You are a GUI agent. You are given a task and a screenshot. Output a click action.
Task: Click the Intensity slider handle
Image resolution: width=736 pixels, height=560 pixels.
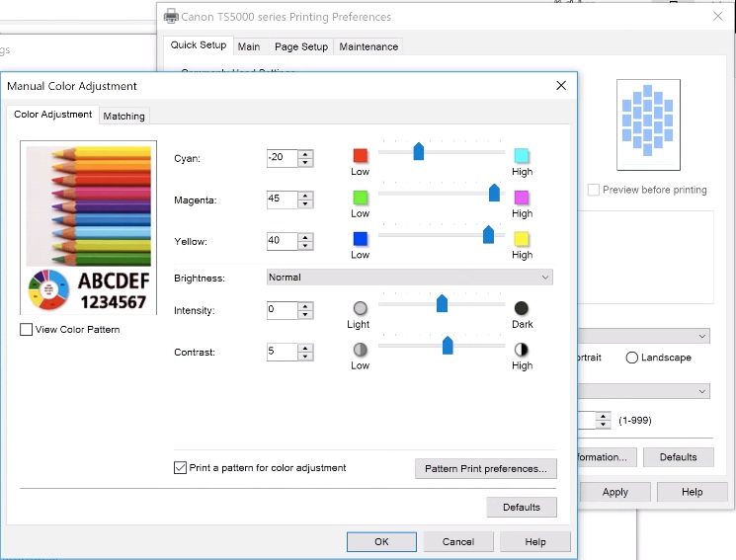[442, 303]
